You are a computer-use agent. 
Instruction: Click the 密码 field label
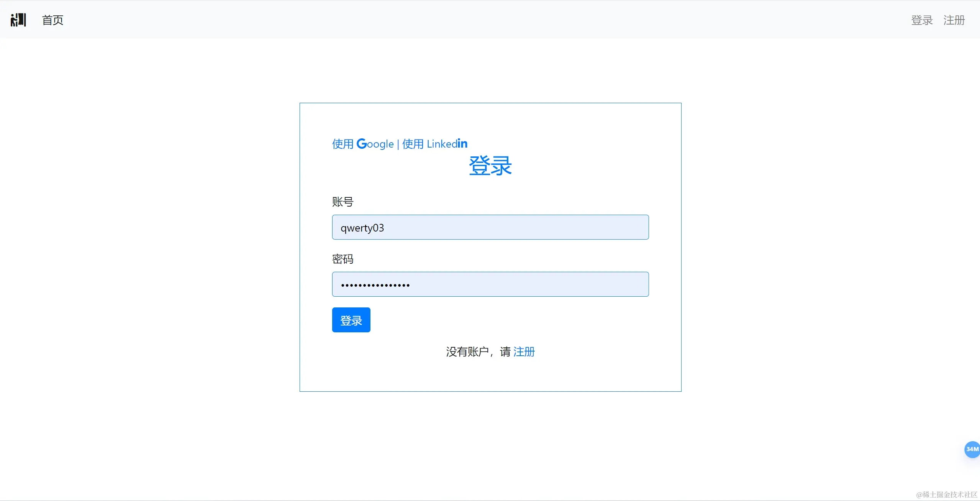(343, 259)
